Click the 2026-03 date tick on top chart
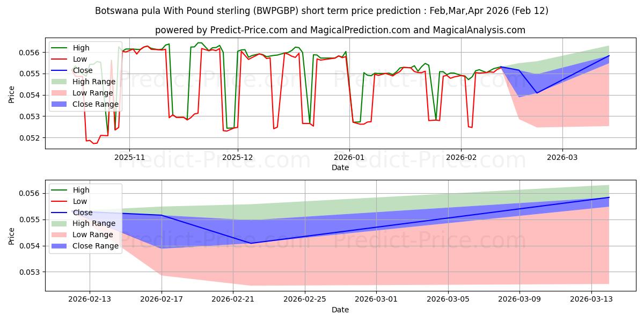644x322 pixels. click(x=562, y=157)
